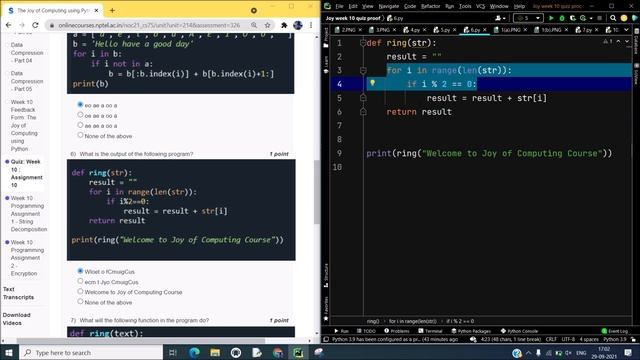Open Microsoft Edge from taskbar

[x=194, y=352]
